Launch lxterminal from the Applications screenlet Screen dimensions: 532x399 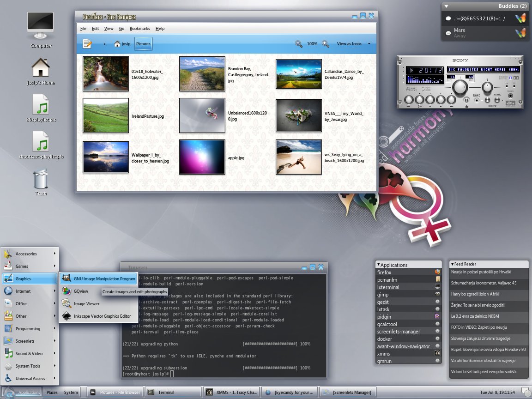click(x=409, y=287)
